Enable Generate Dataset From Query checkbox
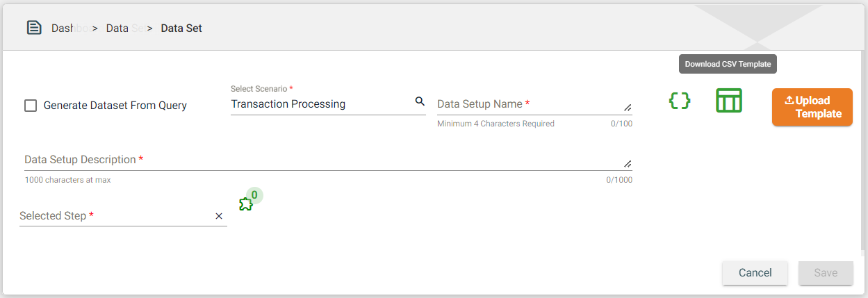 point(31,106)
